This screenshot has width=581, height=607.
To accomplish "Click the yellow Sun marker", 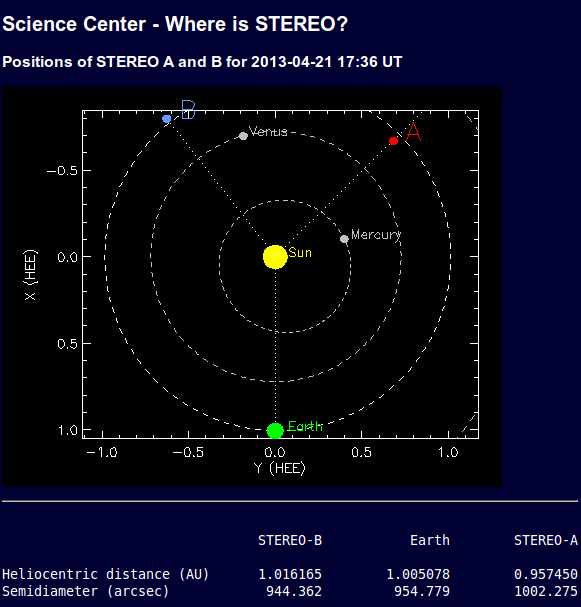I will (x=275, y=257).
